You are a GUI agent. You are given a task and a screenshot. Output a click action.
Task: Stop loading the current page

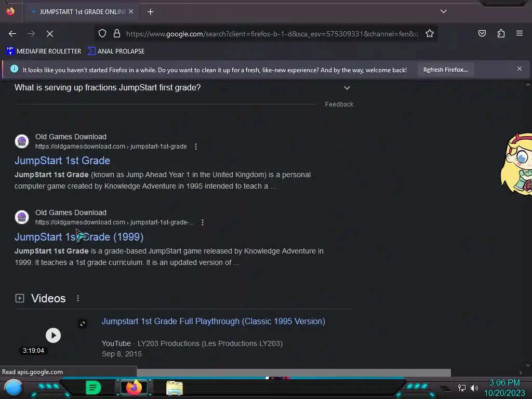(50, 34)
